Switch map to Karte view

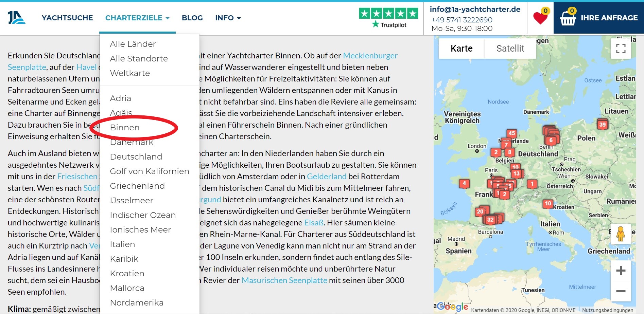click(x=461, y=49)
